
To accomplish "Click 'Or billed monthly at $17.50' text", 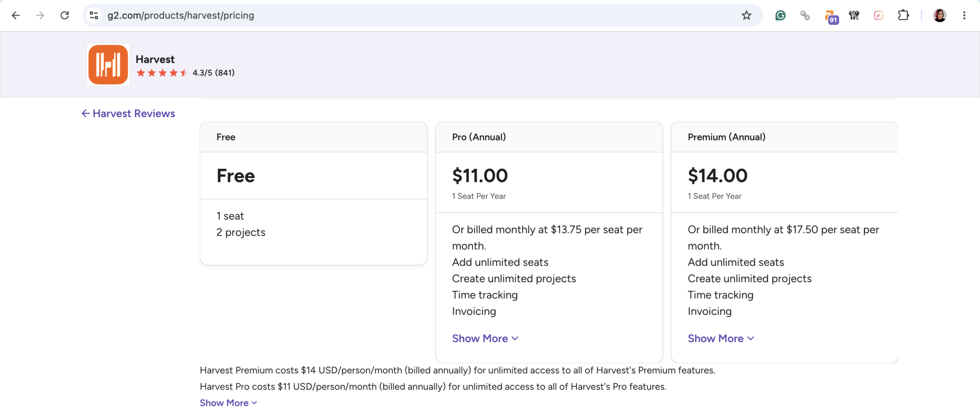I will tap(784, 238).
